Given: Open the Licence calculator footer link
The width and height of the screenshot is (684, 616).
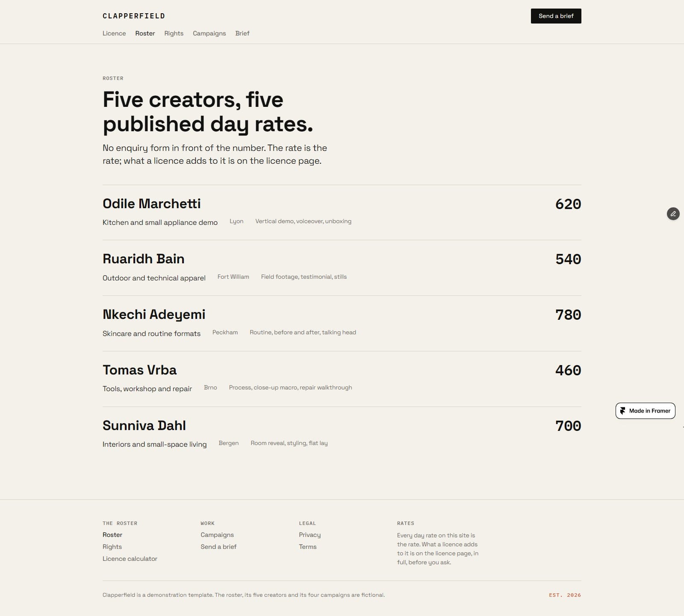Looking at the screenshot, I should [130, 559].
